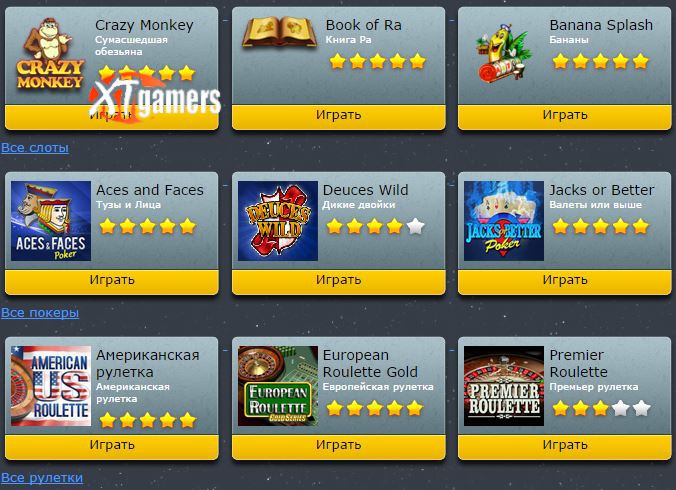Click Играть under Американская рулетка
This screenshot has height=490, width=676.
[112, 446]
